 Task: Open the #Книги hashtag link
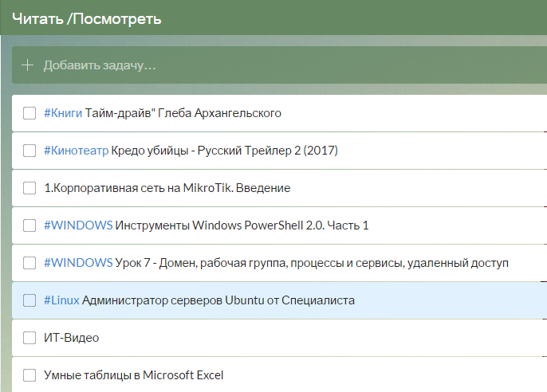click(63, 113)
